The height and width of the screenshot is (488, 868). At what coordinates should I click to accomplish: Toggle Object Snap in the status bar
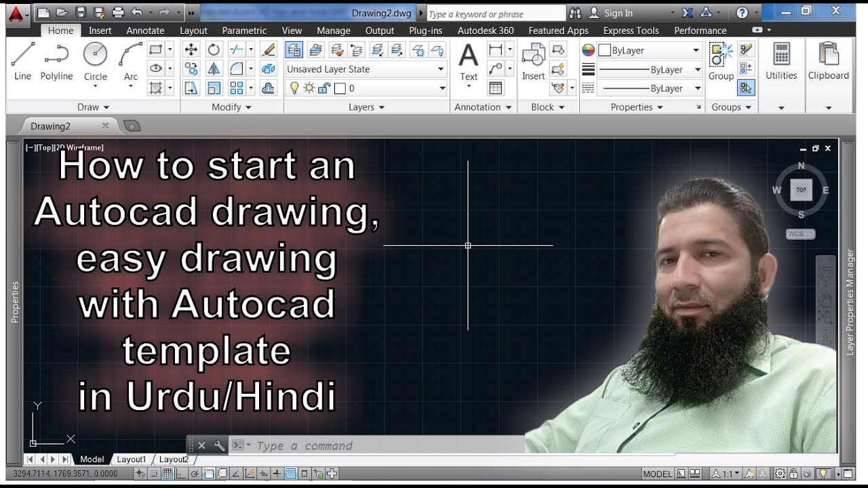(x=209, y=474)
